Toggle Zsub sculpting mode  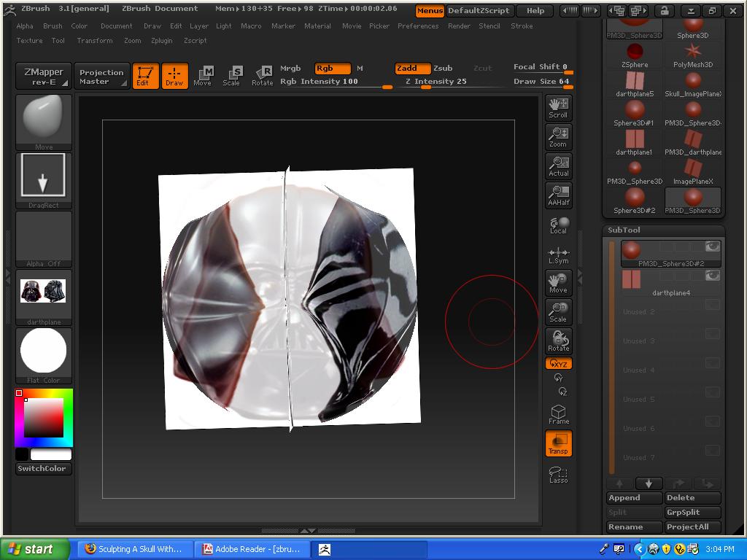443,69
